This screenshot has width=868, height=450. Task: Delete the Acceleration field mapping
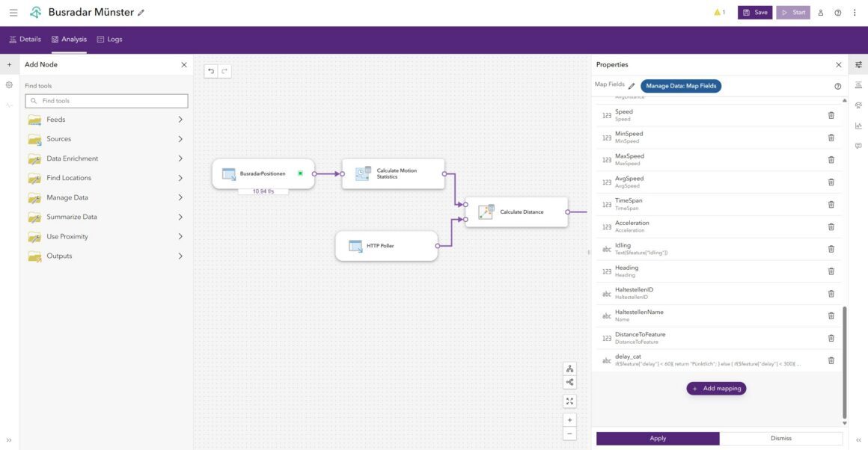pos(831,226)
